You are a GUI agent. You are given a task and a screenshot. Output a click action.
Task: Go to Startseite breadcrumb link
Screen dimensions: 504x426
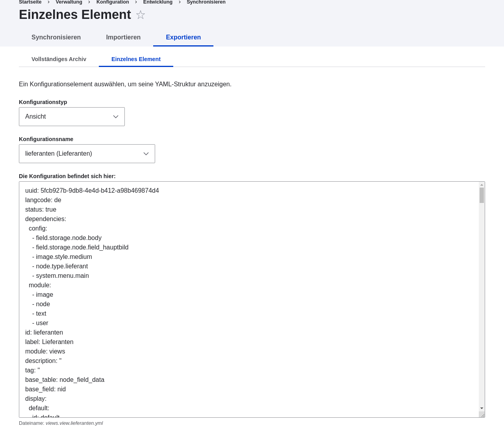30,2
